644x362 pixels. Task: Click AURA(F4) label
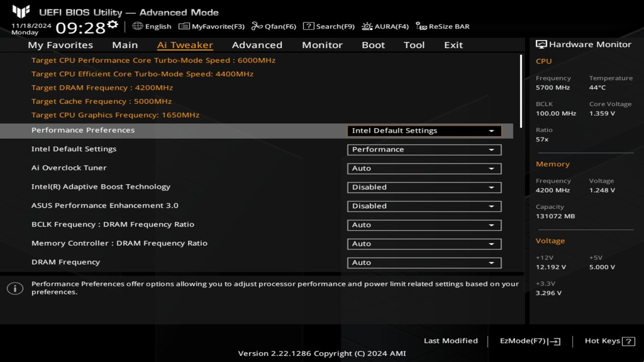391,26
